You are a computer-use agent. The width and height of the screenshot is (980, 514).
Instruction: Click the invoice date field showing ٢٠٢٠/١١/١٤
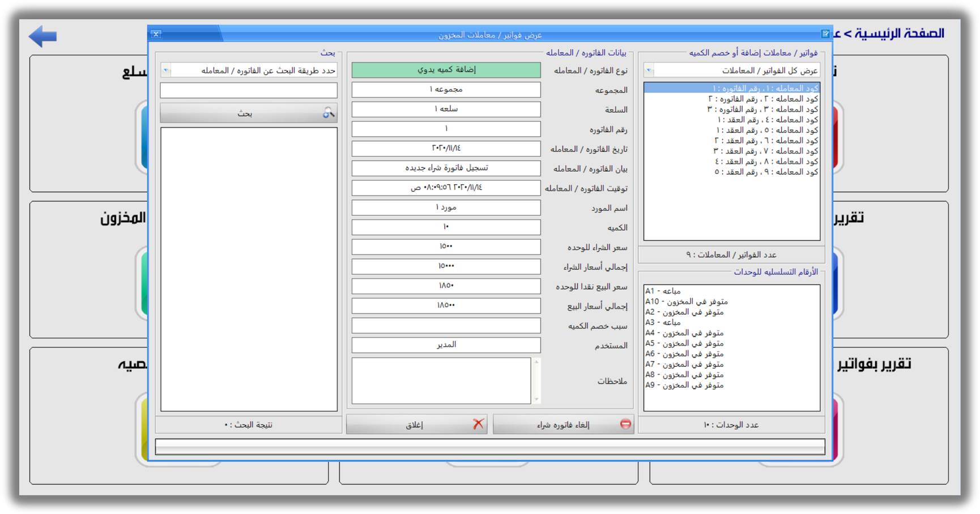(446, 148)
